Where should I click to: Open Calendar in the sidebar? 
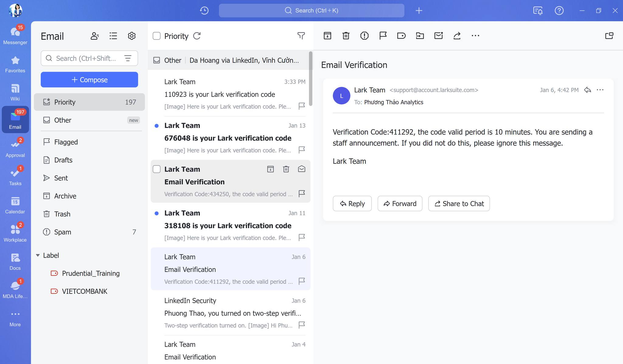15,206
